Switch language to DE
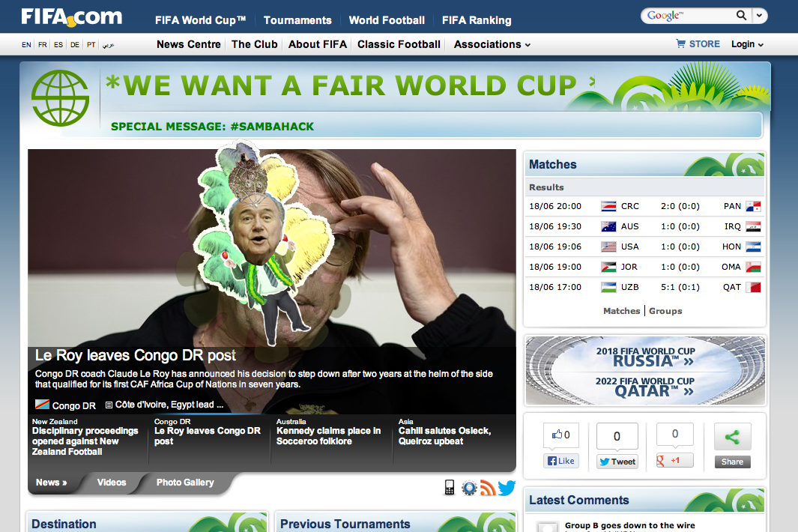This screenshot has width=798, height=532. pos(75,45)
